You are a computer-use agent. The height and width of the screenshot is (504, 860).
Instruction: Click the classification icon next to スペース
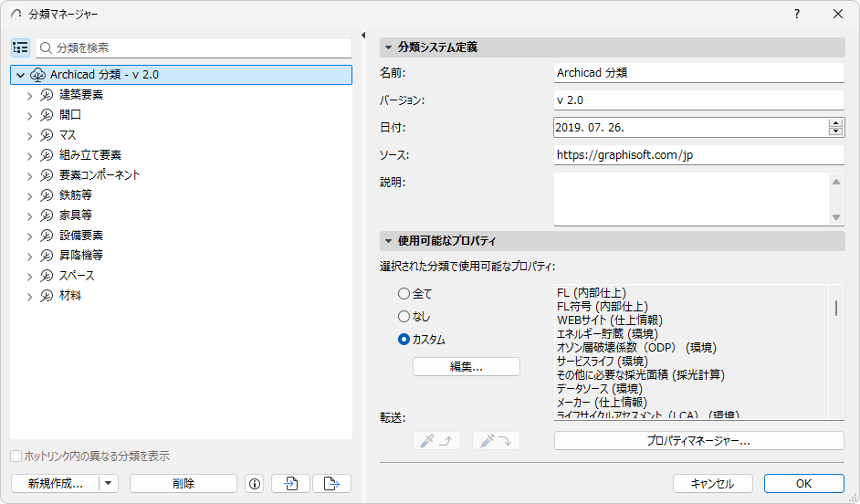click(47, 276)
